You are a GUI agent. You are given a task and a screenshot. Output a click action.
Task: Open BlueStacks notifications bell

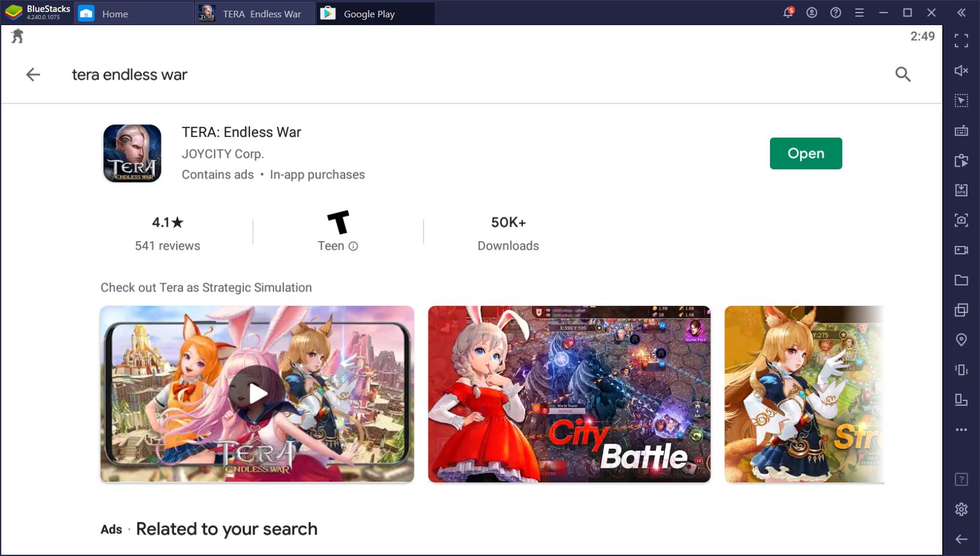(788, 13)
